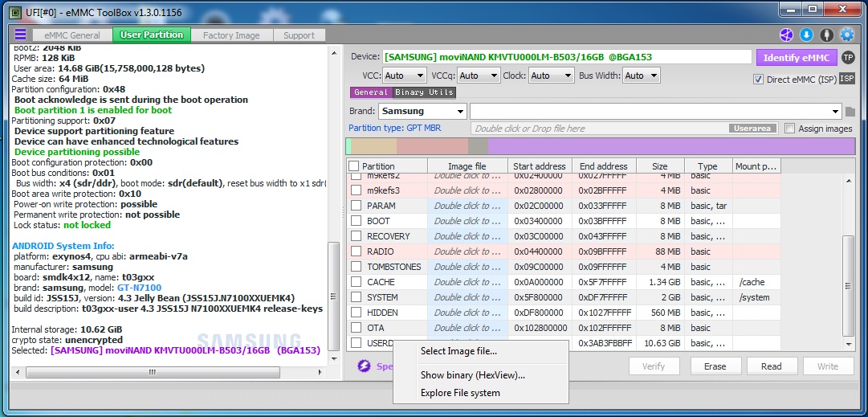Screen dimensions: 868x417
Task: Click the Image file column header
Action: [x=467, y=166]
